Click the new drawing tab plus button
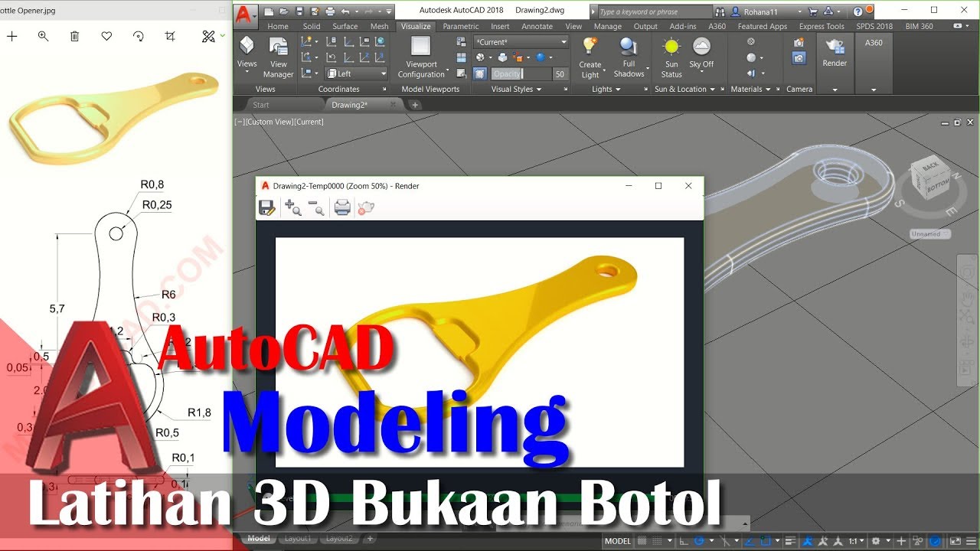 [x=415, y=105]
